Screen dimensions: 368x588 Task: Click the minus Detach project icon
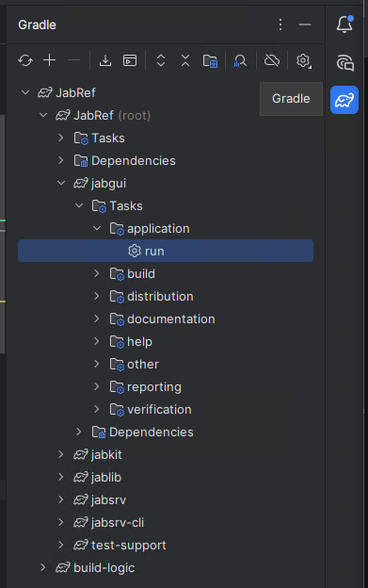click(73, 60)
